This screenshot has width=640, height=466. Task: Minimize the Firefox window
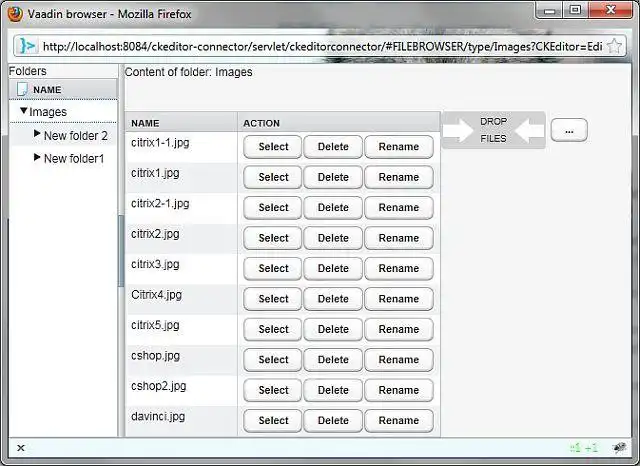[x=549, y=10]
